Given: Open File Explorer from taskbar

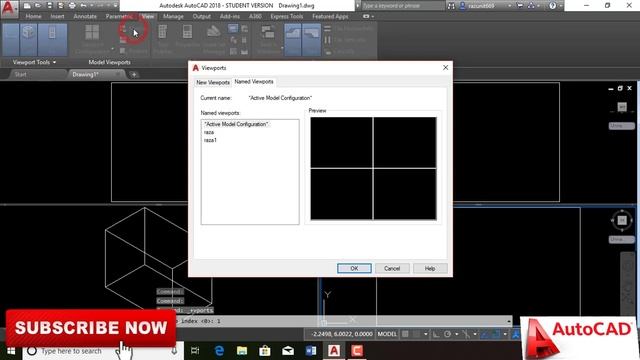Looking at the screenshot, I should coord(242,351).
